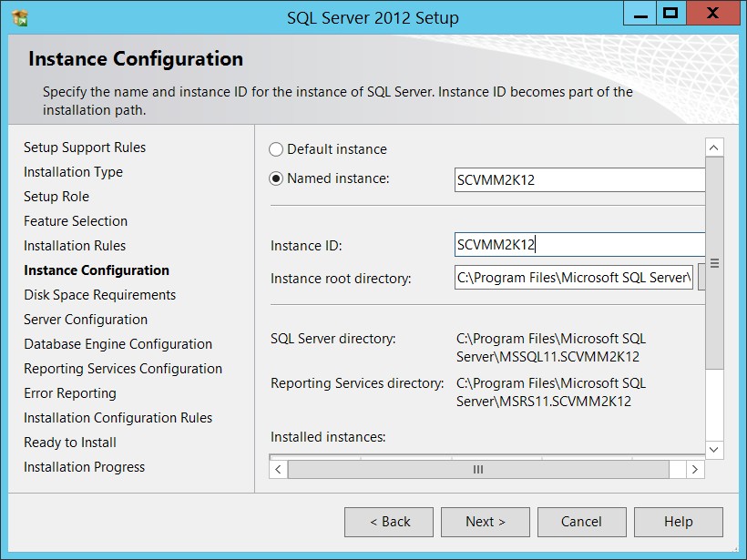Click the Installation Progress step

click(x=85, y=467)
